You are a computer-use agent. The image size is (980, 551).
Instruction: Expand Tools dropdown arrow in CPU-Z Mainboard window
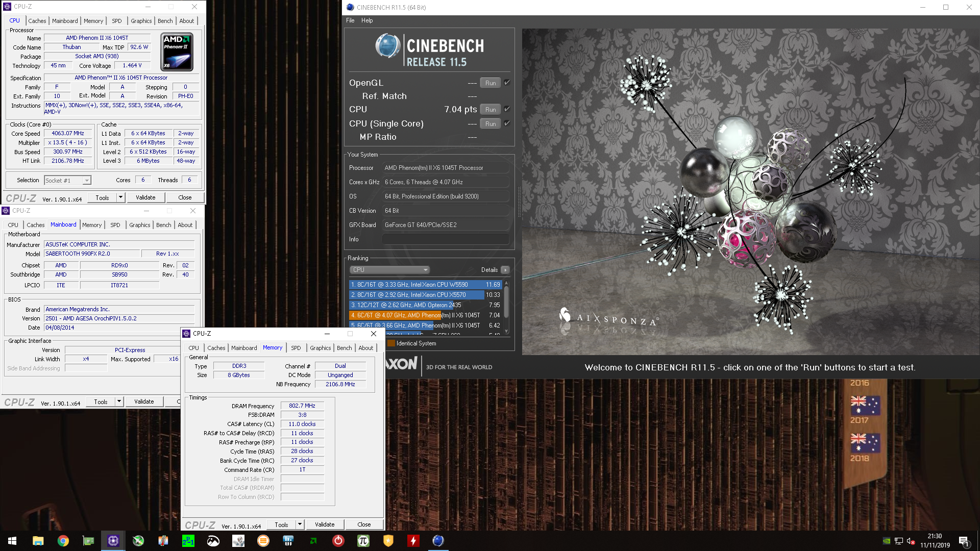click(119, 402)
